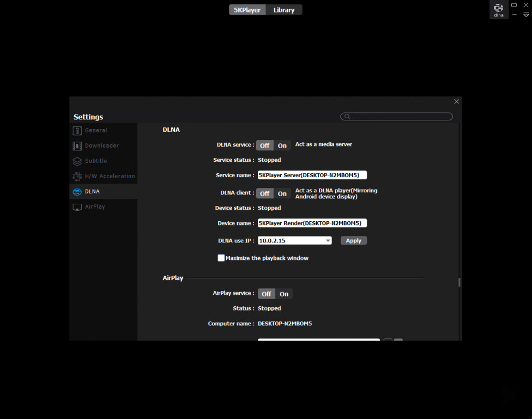Click the 'Act as a media server' text
The width and height of the screenshot is (532, 419).
click(324, 144)
